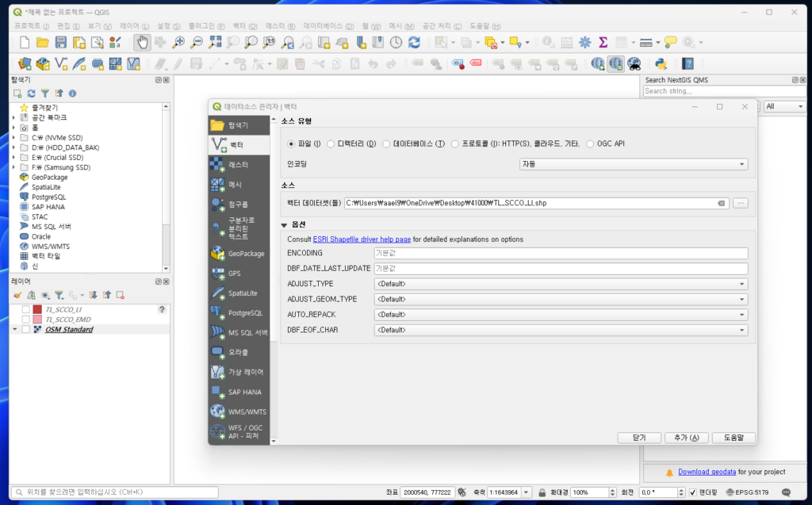
Task: Toggle visibility checkbox of TL_SCCO_LI layer
Action: (x=26, y=309)
